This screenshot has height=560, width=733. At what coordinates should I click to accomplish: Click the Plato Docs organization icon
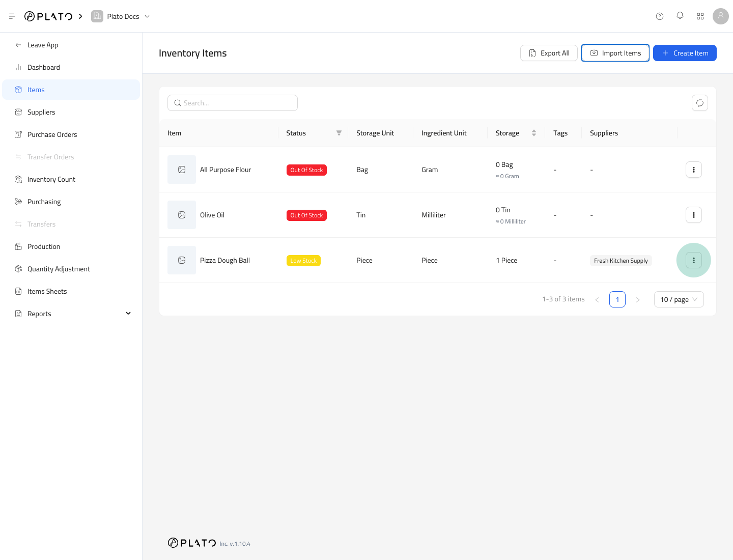[97, 16]
